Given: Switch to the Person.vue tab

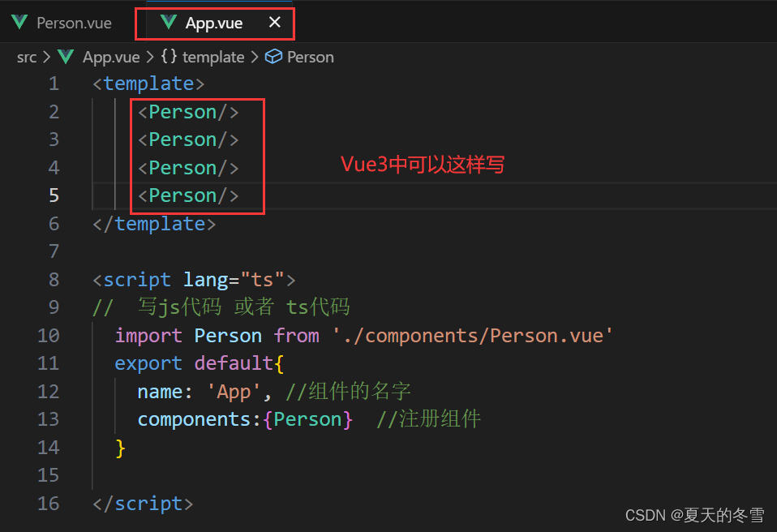Looking at the screenshot, I should (71, 22).
